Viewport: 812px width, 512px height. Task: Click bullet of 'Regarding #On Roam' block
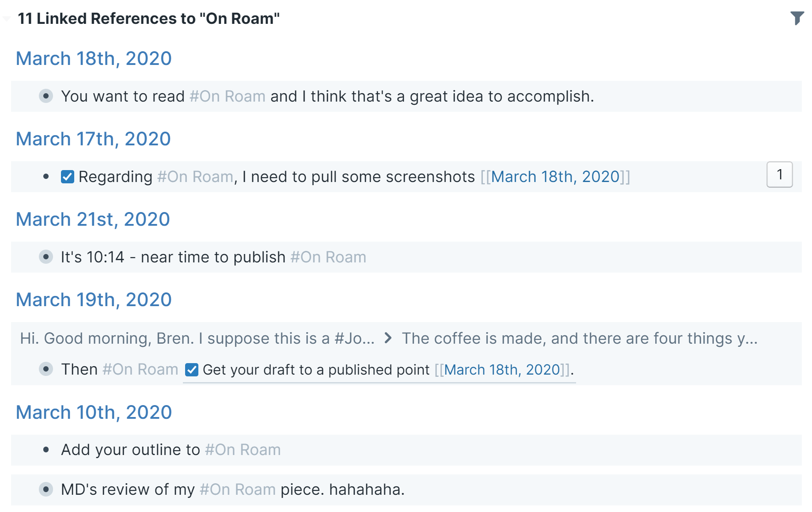[x=46, y=177]
